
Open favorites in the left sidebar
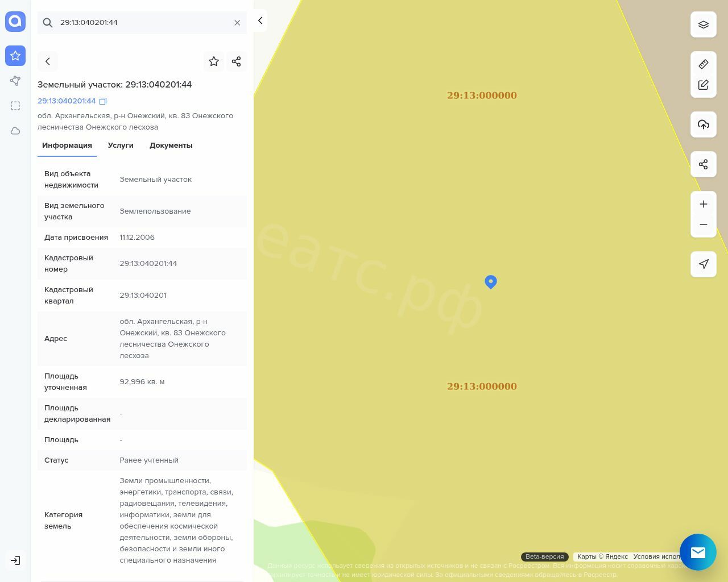[x=15, y=56]
